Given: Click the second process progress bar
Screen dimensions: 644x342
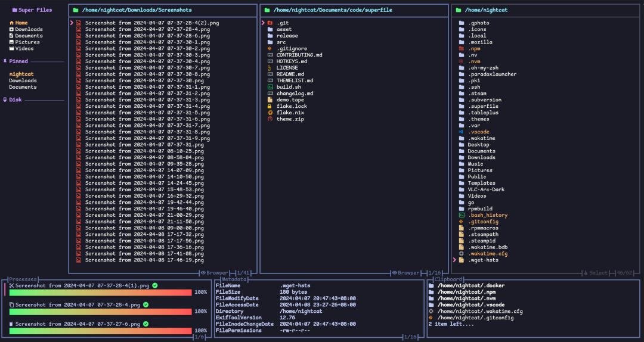Looking at the screenshot, I should point(100,312).
